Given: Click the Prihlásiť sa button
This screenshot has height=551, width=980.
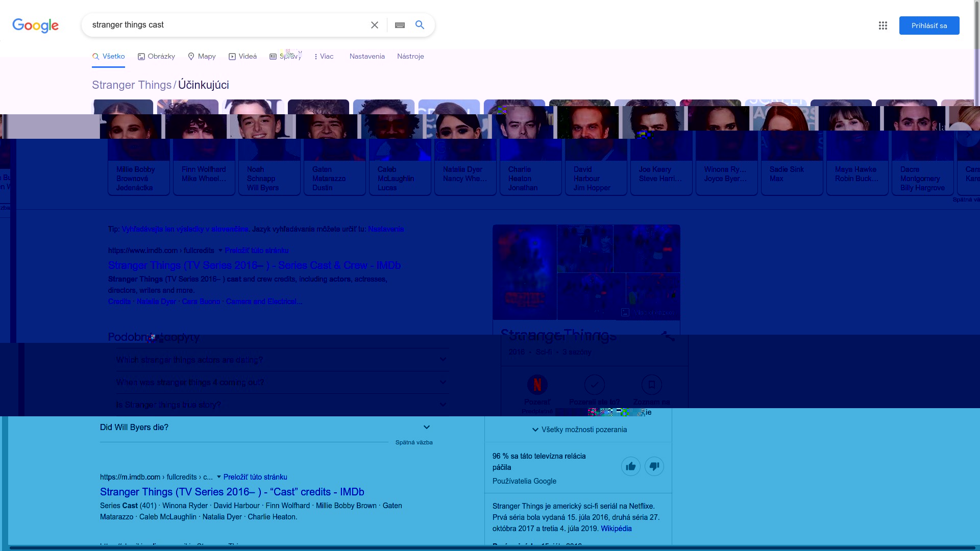Looking at the screenshot, I should (x=929, y=26).
